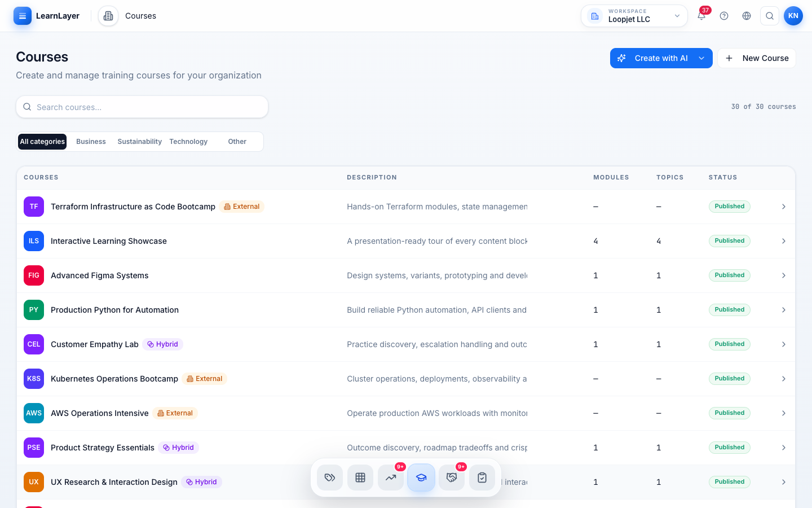The image size is (812, 508).
Task: Click External badge on AWS Operations Intensive
Action: (175, 413)
